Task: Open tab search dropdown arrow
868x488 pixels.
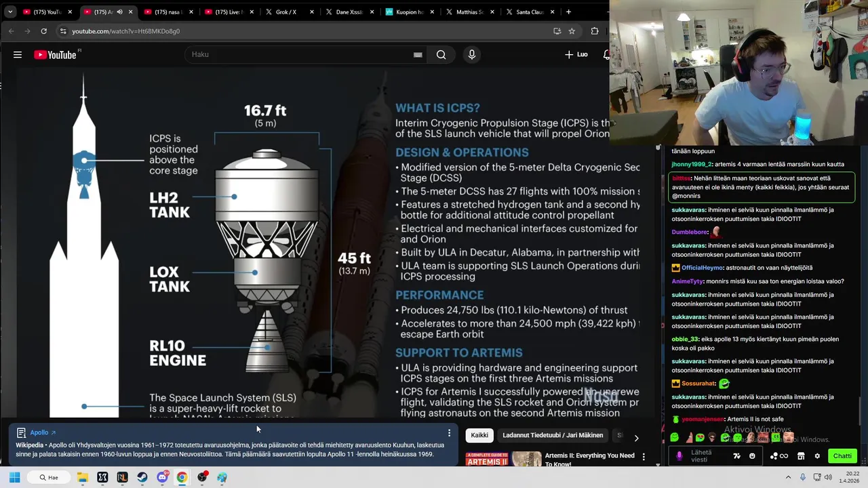Action: point(10,12)
